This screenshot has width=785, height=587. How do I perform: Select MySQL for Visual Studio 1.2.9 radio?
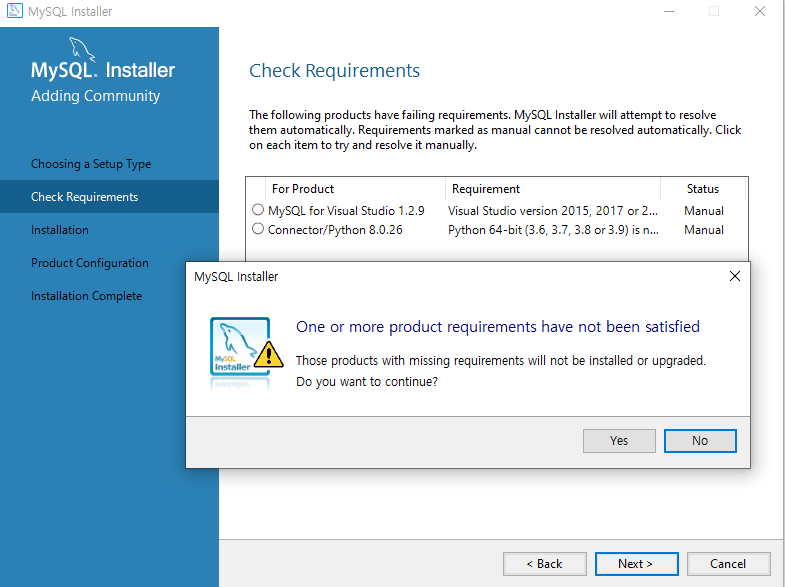[258, 210]
